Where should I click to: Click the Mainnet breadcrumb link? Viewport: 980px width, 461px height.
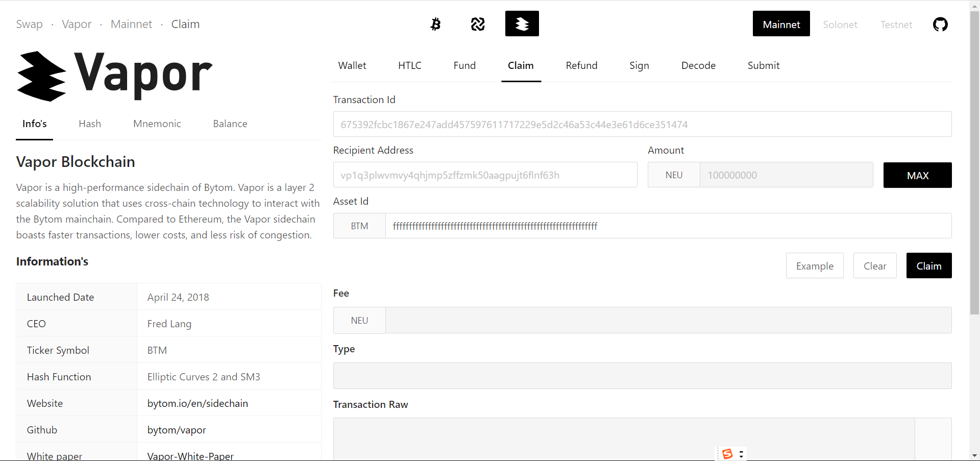(131, 24)
